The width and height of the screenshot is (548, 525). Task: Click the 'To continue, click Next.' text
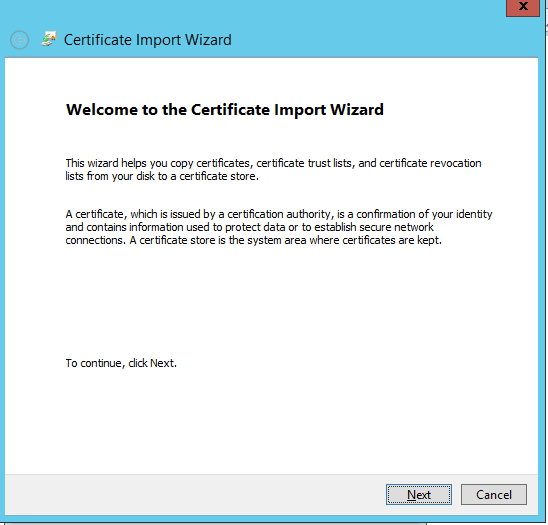click(x=121, y=363)
